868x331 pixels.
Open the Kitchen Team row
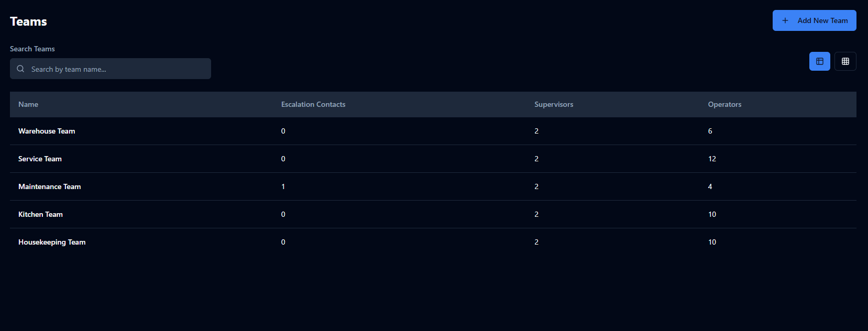pyautogui.click(x=433, y=214)
